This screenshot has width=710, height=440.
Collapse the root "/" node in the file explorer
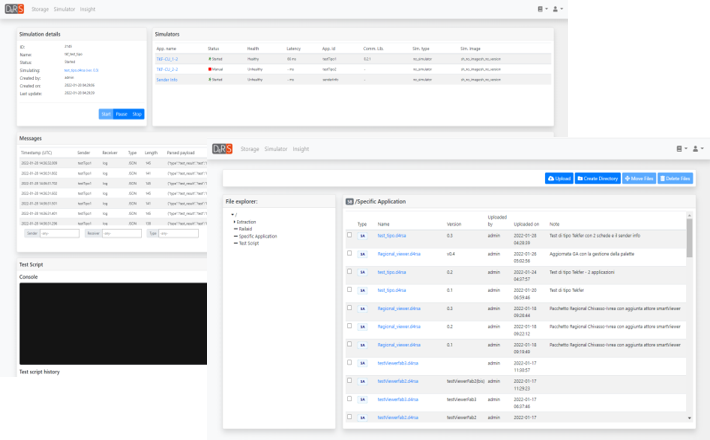click(231, 214)
